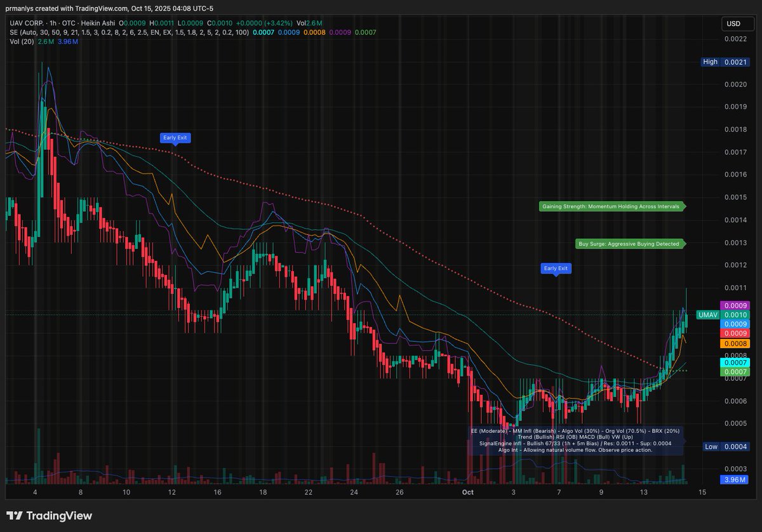Viewport: 762px width, 532px height.
Task: Click the purple 0.0009 indicator value tag
Action: [x=735, y=305]
